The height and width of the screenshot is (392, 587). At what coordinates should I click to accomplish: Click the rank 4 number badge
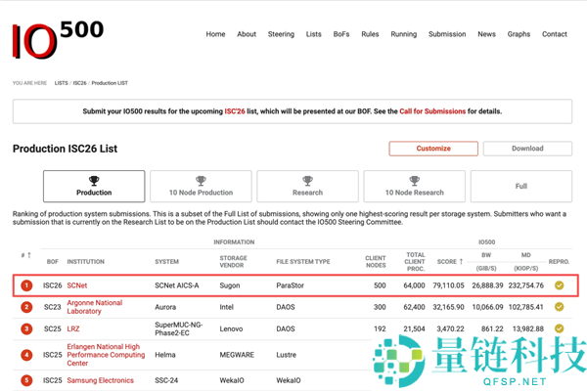pos(26,355)
